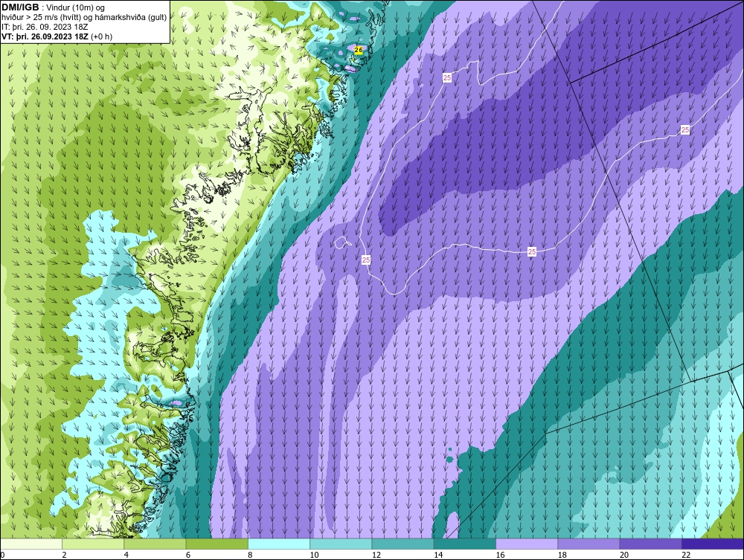Click the legend scale number 20
This screenshot has width=744, height=560.
(x=624, y=556)
